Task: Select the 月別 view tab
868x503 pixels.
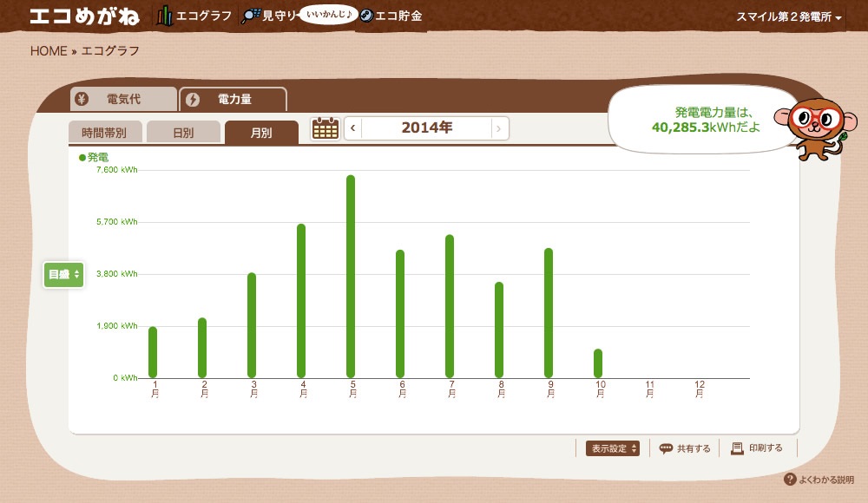Action: click(261, 133)
